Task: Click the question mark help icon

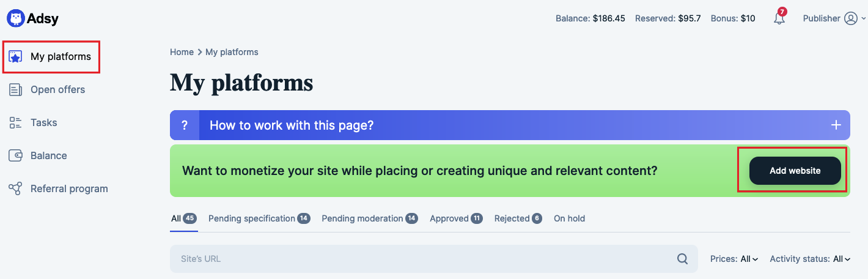Action: tap(185, 125)
